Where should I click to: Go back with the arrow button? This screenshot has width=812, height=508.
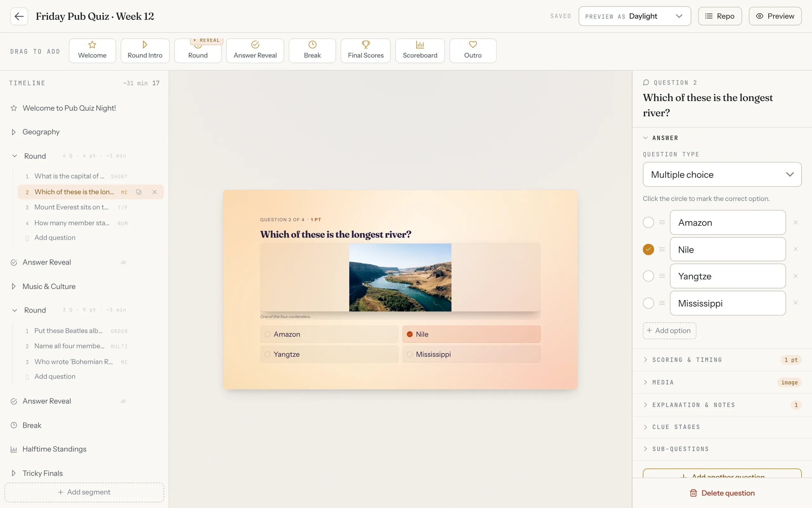pyautogui.click(x=19, y=16)
